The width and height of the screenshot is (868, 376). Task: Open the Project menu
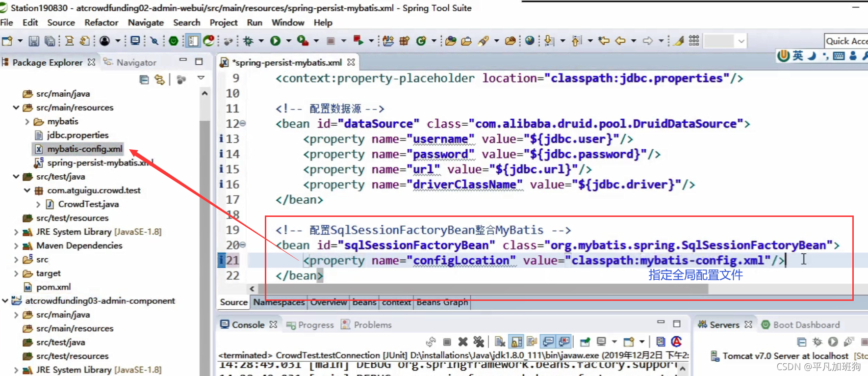pyautogui.click(x=224, y=23)
